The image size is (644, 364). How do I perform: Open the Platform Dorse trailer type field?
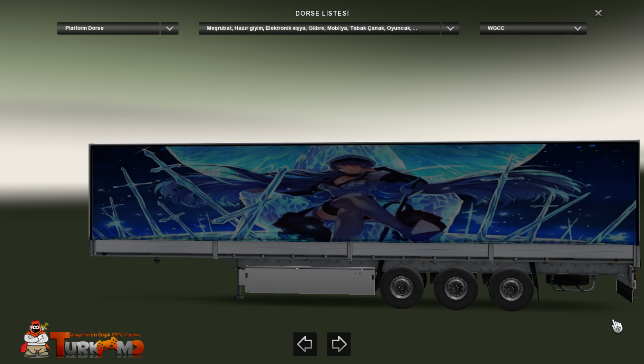pyautogui.click(x=108, y=28)
